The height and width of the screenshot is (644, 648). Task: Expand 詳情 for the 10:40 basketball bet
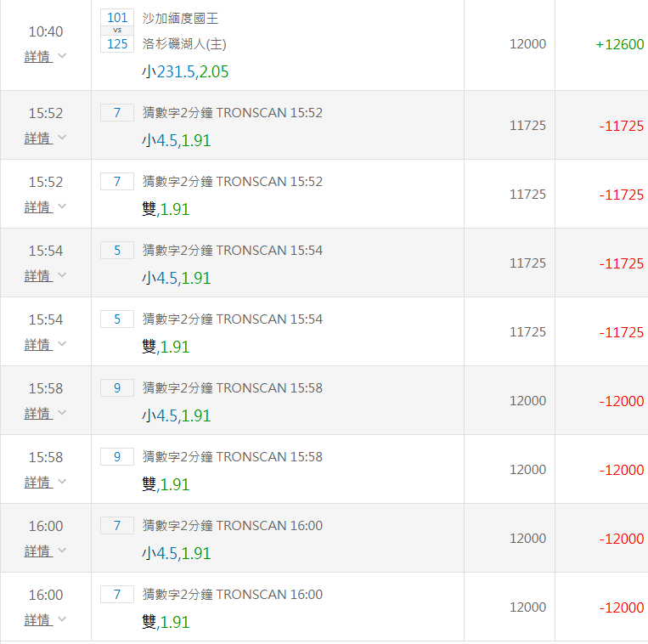pos(37,57)
